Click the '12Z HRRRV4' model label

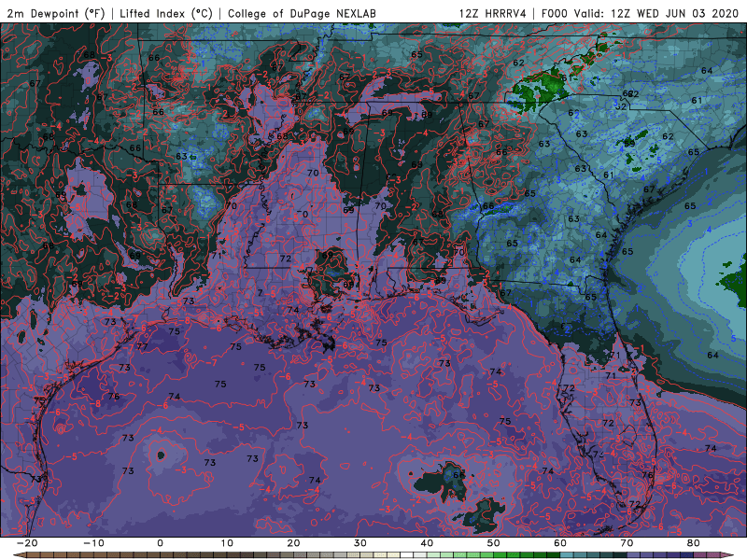coord(493,13)
